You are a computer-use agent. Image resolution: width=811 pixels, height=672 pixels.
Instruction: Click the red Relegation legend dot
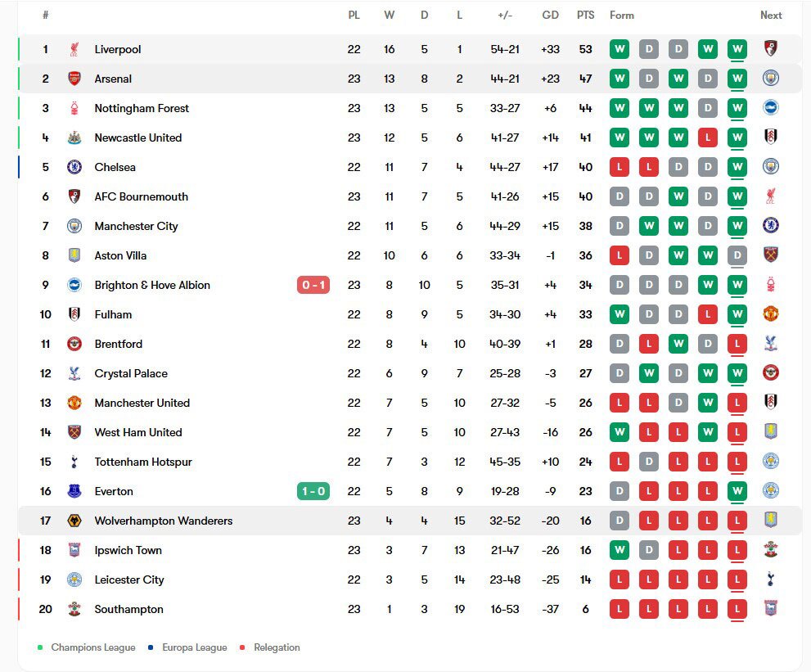point(242,647)
